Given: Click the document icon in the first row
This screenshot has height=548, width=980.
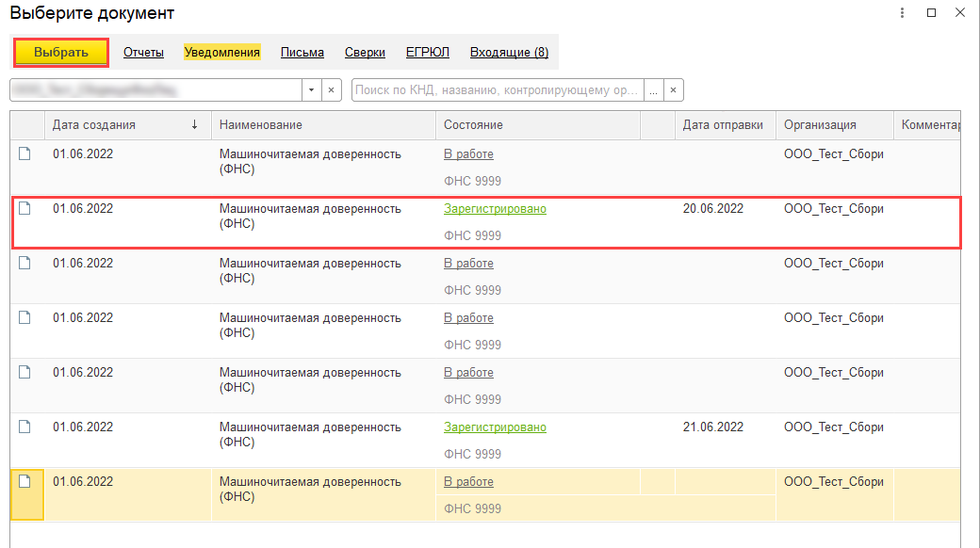Looking at the screenshot, I should coord(25,153).
